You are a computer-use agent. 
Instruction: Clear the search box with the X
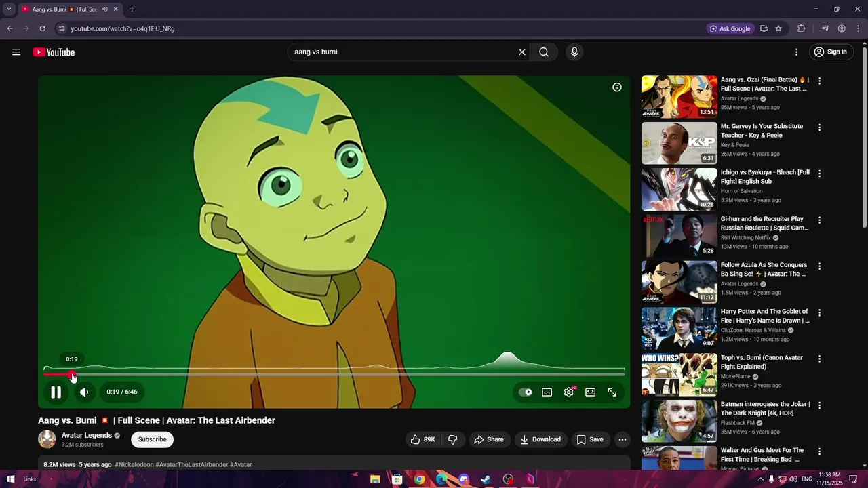pos(522,52)
